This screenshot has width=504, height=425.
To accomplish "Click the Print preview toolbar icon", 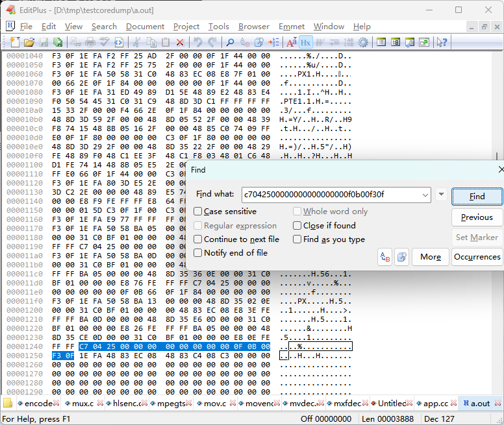I will [76, 42].
